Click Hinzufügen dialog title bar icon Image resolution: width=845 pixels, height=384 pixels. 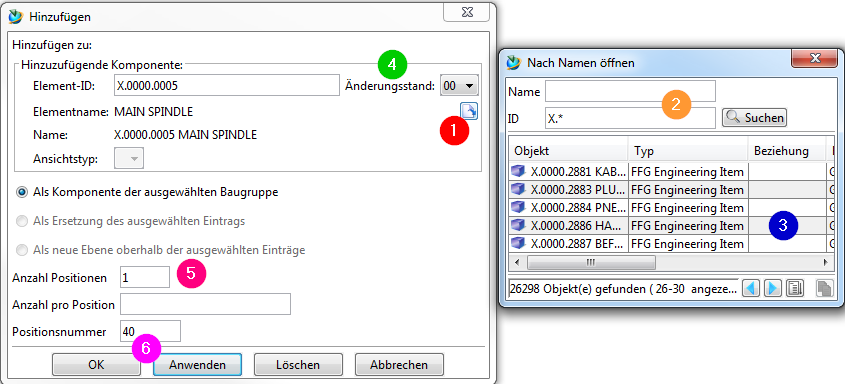[x=16, y=17]
